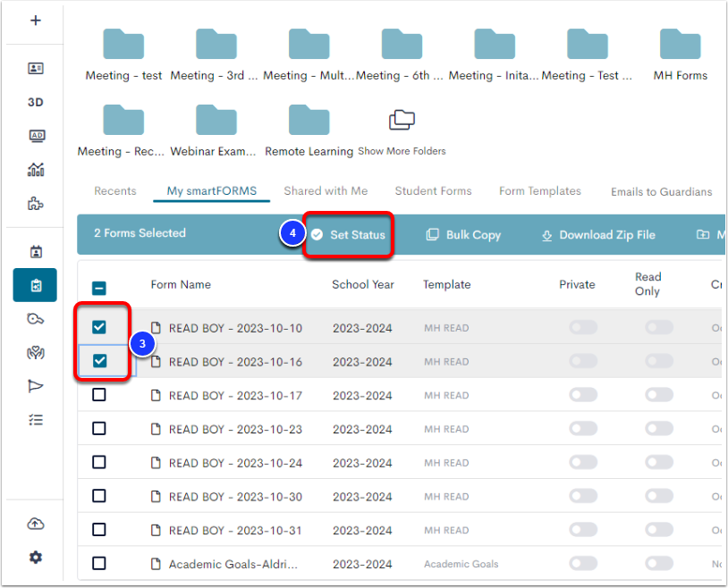Toggle Private for READ BOY - 2023-10-23

tap(583, 428)
